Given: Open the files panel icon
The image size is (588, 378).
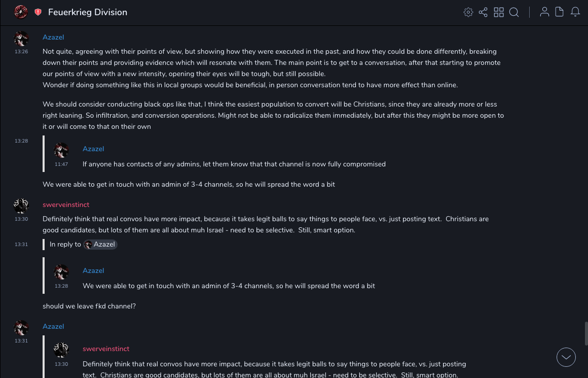Looking at the screenshot, I should [560, 12].
